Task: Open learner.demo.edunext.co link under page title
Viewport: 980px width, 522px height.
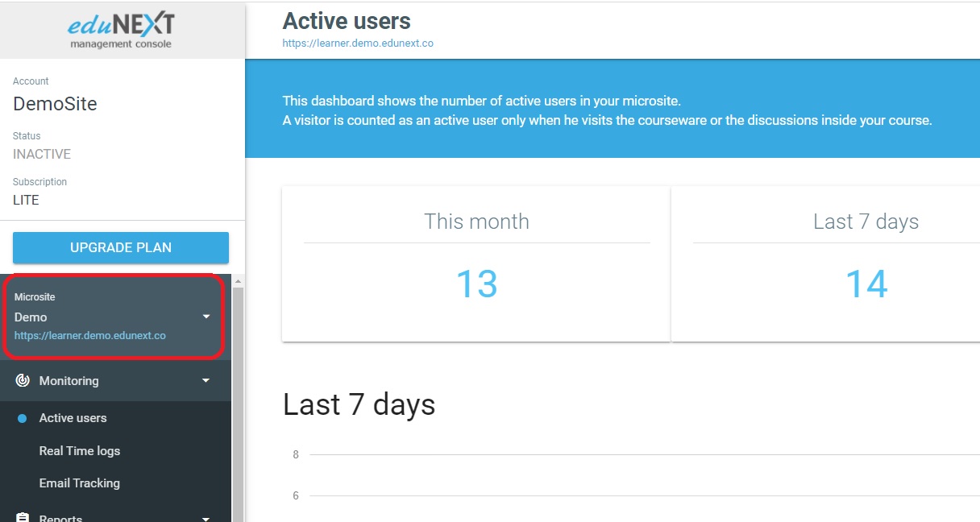Action: (358, 43)
